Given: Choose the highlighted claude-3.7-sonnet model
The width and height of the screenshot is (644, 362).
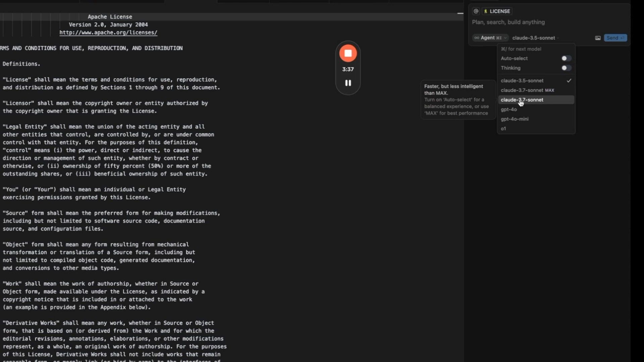Looking at the screenshot, I should (536, 100).
